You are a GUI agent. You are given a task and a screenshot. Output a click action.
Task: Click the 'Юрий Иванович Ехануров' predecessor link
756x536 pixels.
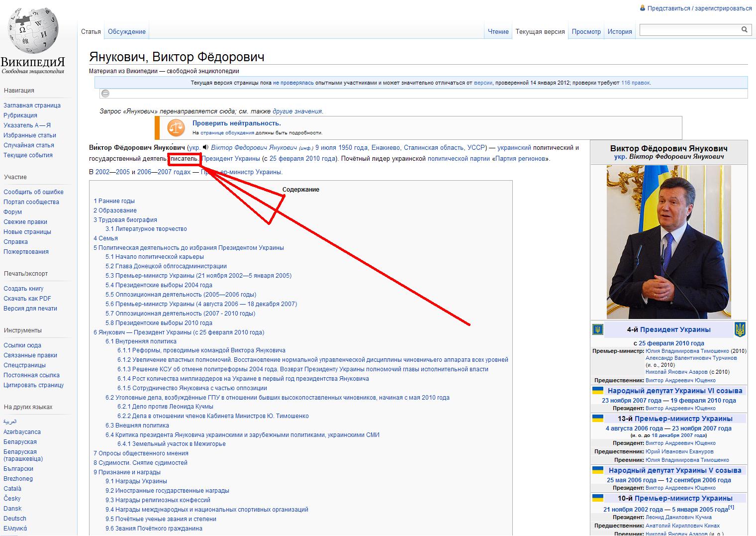679,451
